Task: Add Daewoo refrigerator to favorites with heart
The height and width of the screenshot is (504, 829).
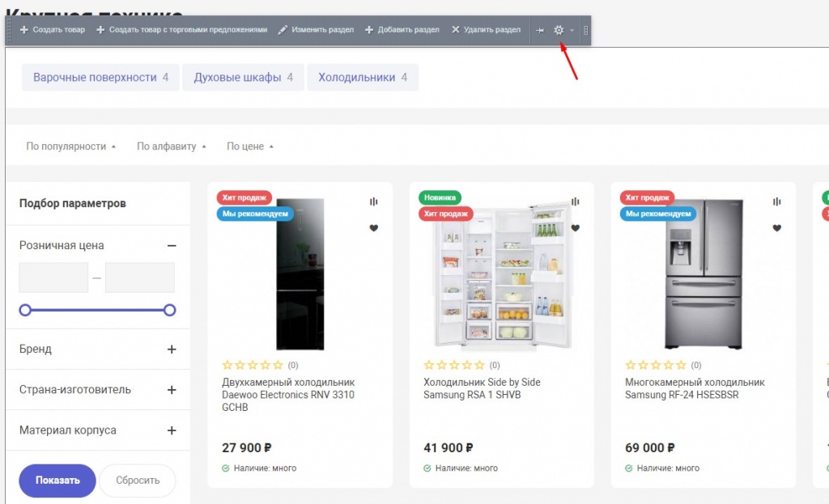Action: click(374, 228)
